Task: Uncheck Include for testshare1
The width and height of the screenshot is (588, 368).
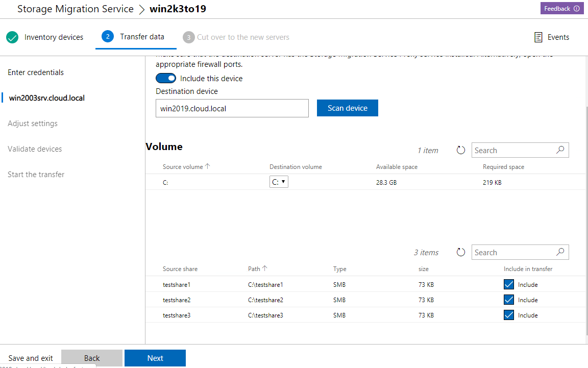Action: coord(508,284)
